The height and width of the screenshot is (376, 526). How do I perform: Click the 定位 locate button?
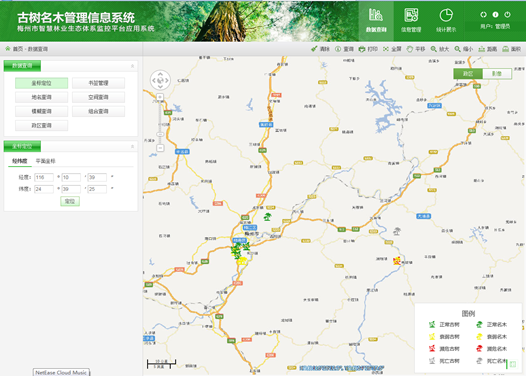(x=70, y=201)
